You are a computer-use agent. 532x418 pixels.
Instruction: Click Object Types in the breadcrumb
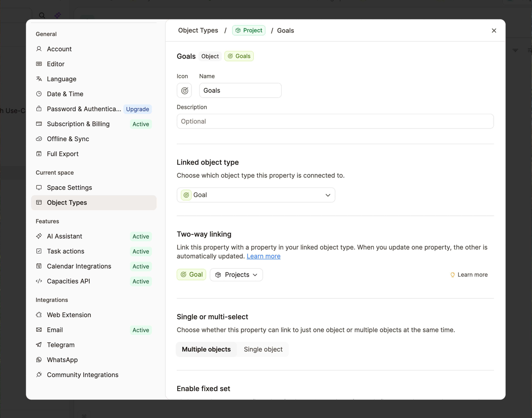pos(198,30)
